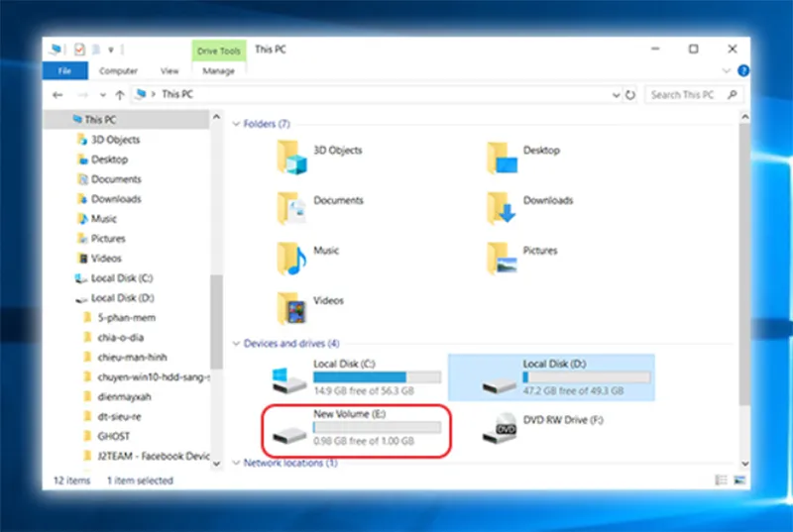
Task: Click the Downloads folder icon in main pane
Action: pos(502,208)
